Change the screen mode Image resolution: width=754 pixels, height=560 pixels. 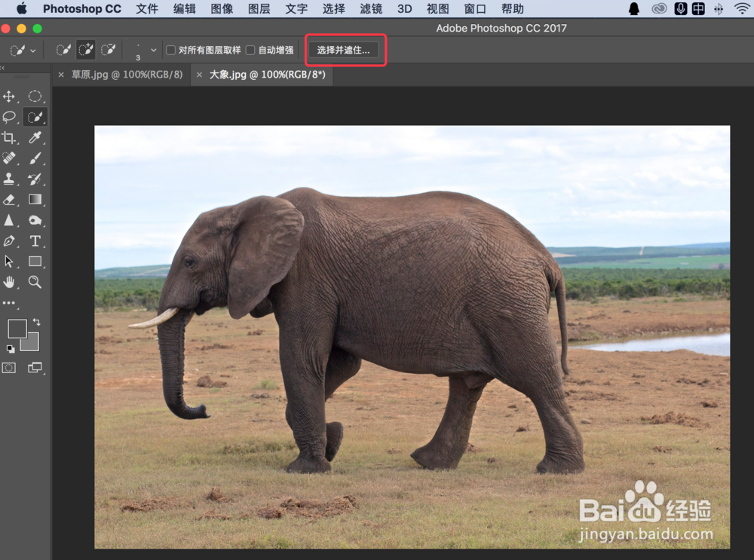35,369
